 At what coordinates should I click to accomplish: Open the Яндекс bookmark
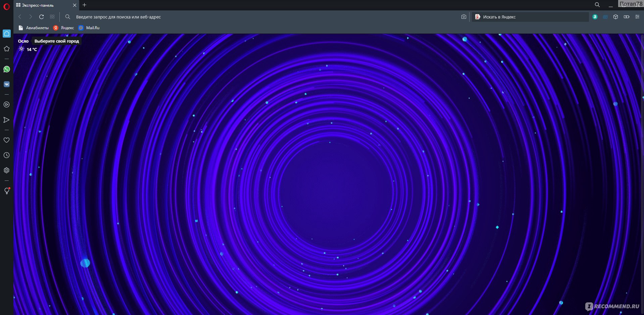click(x=64, y=28)
